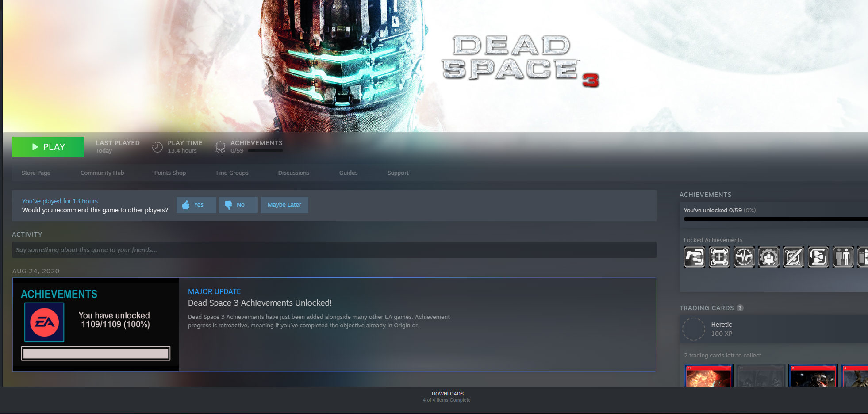Click the thumbs-down icon on the No button

coord(228,205)
